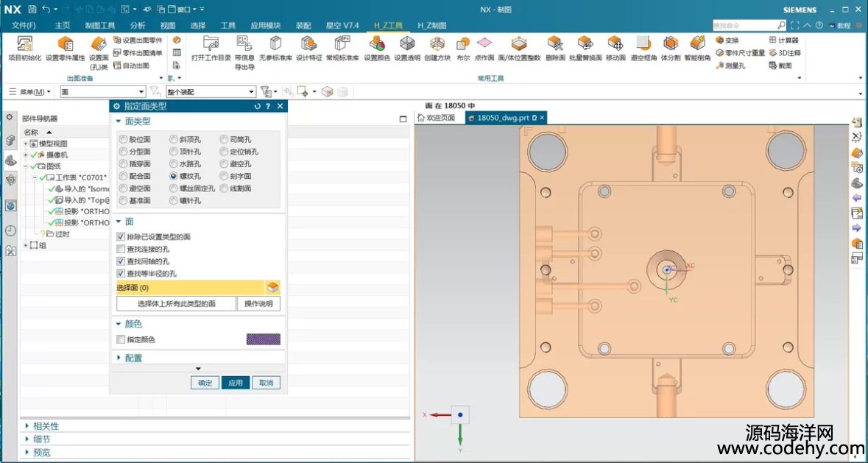868x463 pixels.
Task: Open the 避空框角 tool
Action: (x=643, y=48)
